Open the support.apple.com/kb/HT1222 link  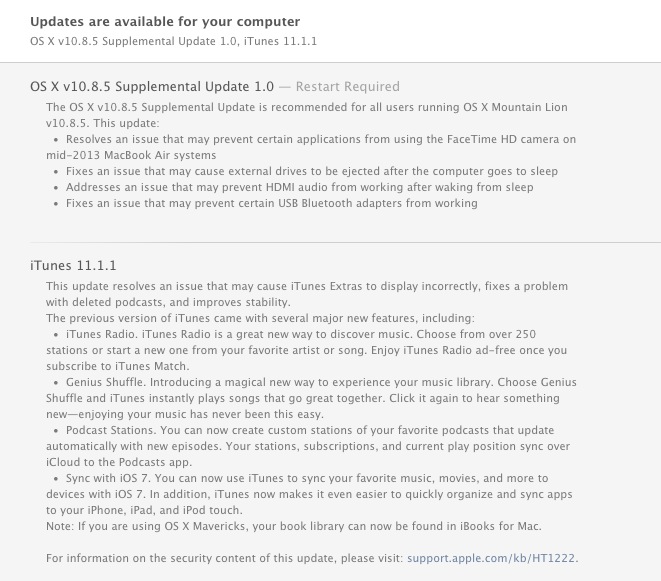tap(492, 558)
